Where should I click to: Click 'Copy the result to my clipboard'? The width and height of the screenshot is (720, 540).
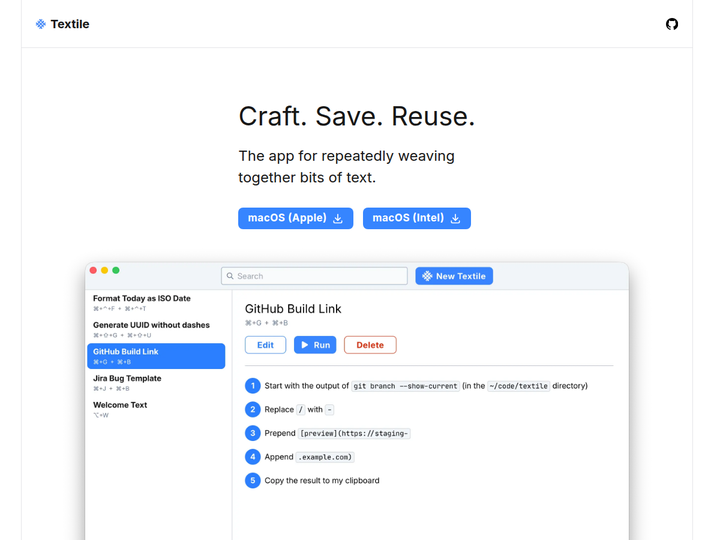point(322,481)
